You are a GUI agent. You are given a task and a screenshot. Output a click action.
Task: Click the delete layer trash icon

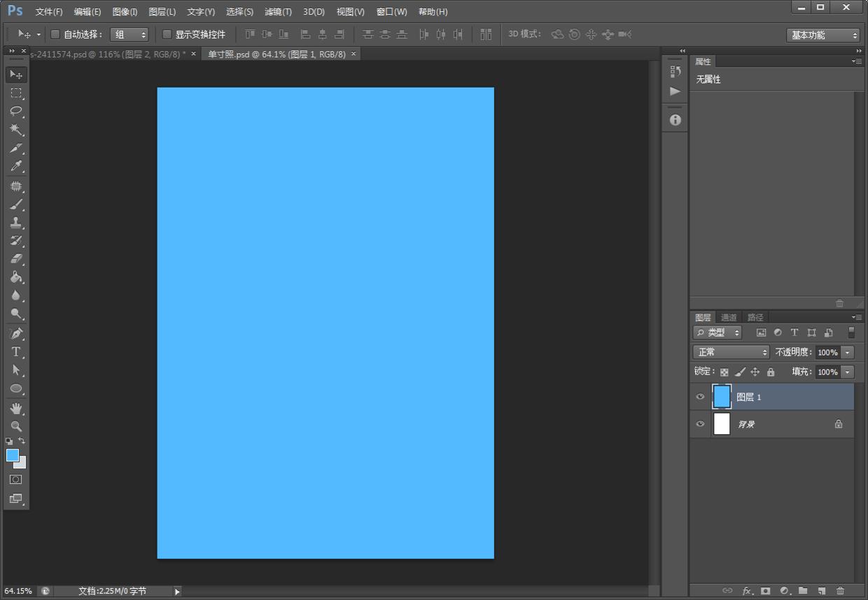[x=840, y=591]
